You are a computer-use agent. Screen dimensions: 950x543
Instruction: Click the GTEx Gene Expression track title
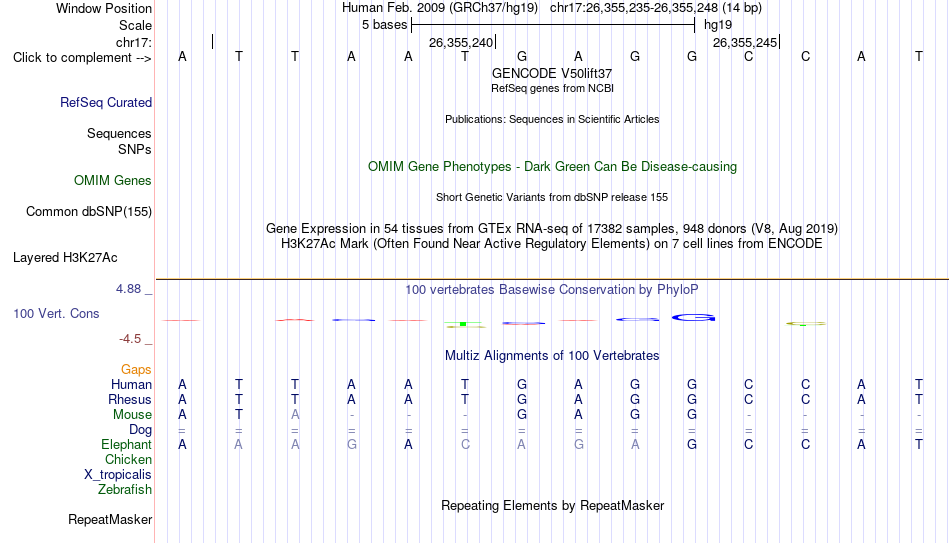click(x=552, y=228)
